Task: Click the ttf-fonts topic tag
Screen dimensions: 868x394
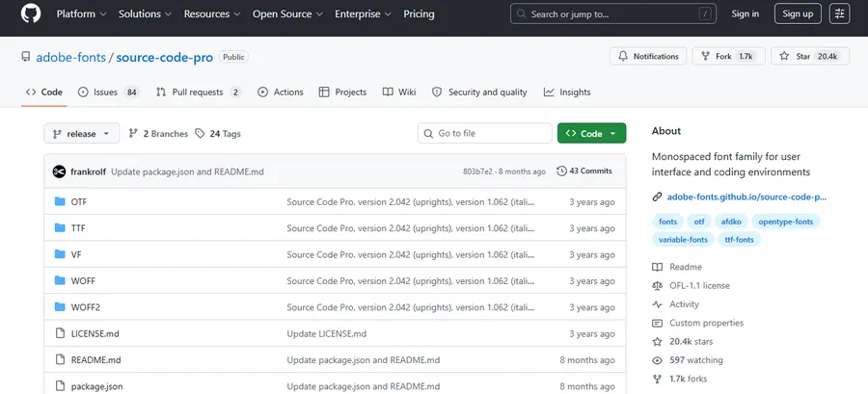Action: [739, 240]
